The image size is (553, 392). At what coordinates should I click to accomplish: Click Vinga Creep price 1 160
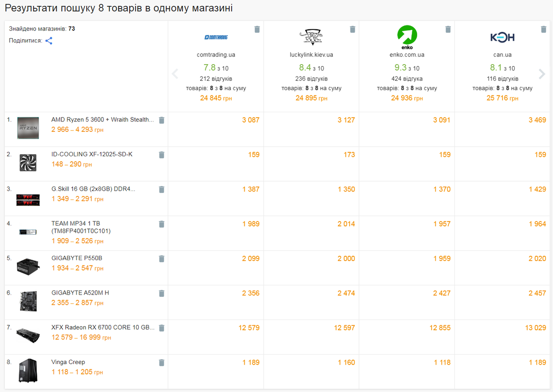[346, 363]
